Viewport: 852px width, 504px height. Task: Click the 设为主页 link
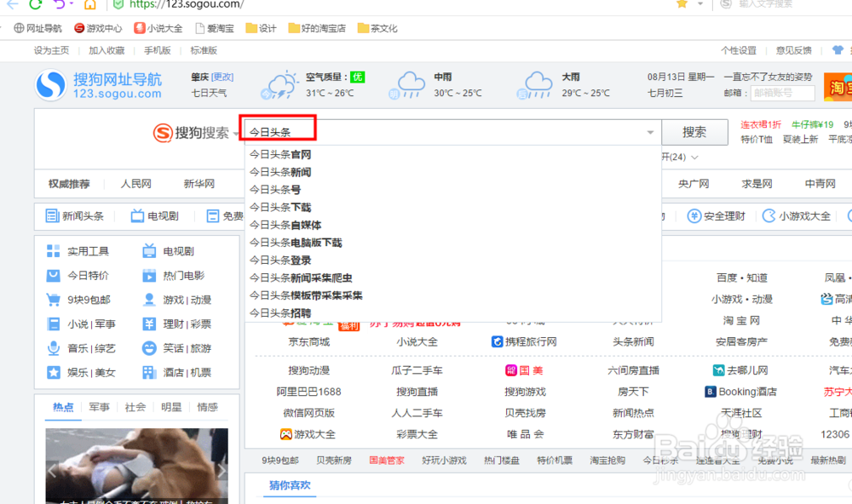[x=52, y=50]
